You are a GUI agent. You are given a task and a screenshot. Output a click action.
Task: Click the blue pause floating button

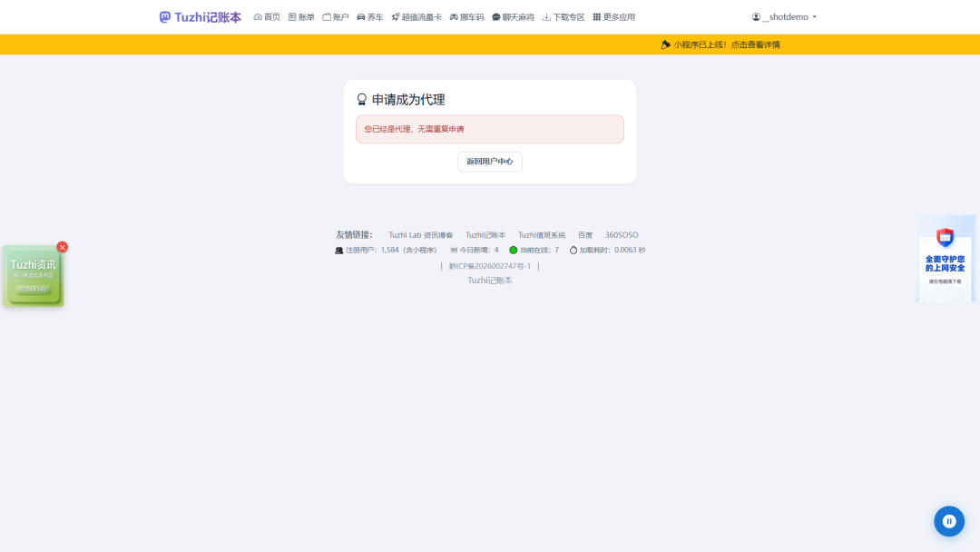pos(949,521)
